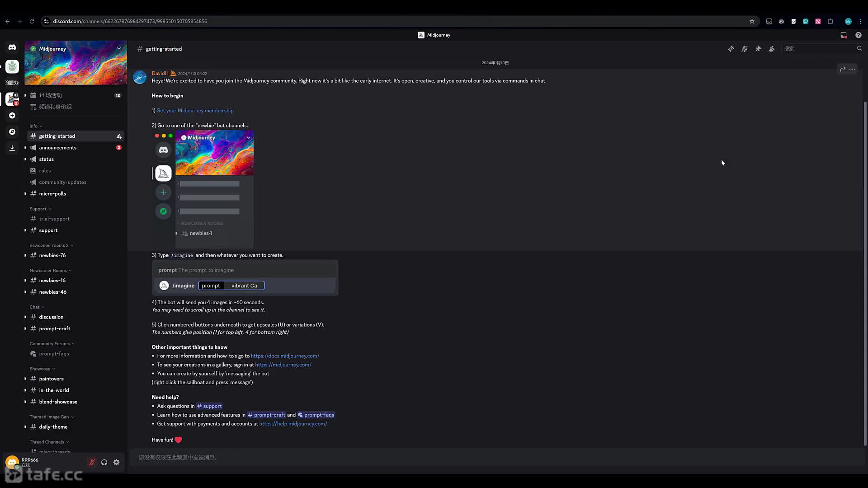
Task: Open the prompt-craft channel in sidebar
Action: tap(75, 328)
